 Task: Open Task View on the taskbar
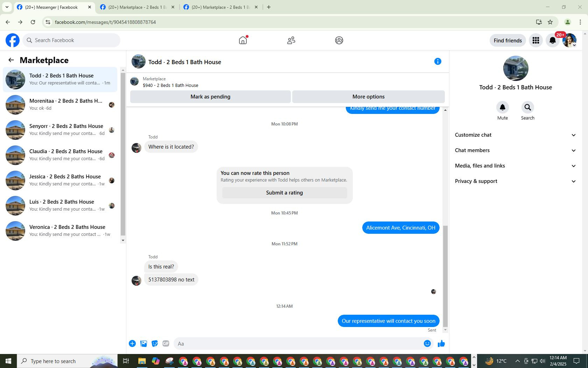(x=126, y=361)
